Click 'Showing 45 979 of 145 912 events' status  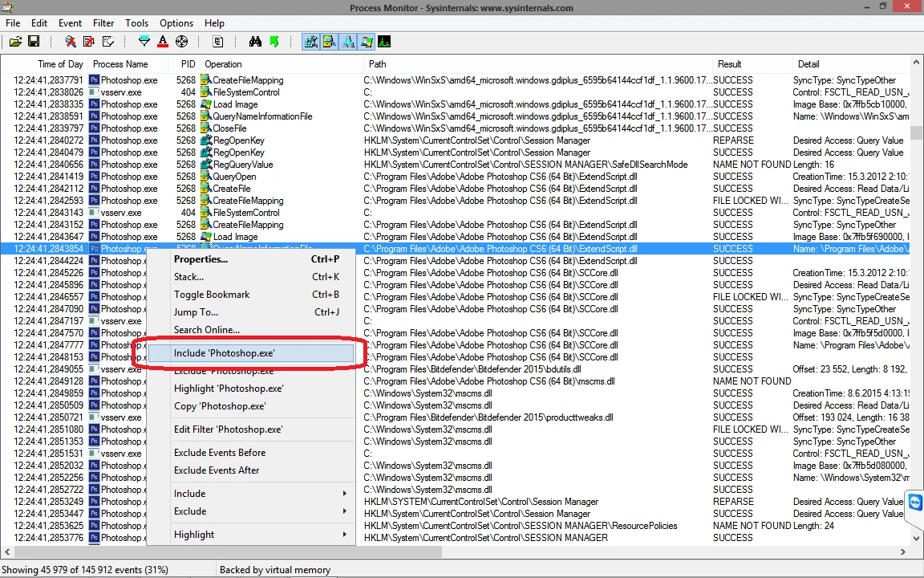click(x=86, y=570)
